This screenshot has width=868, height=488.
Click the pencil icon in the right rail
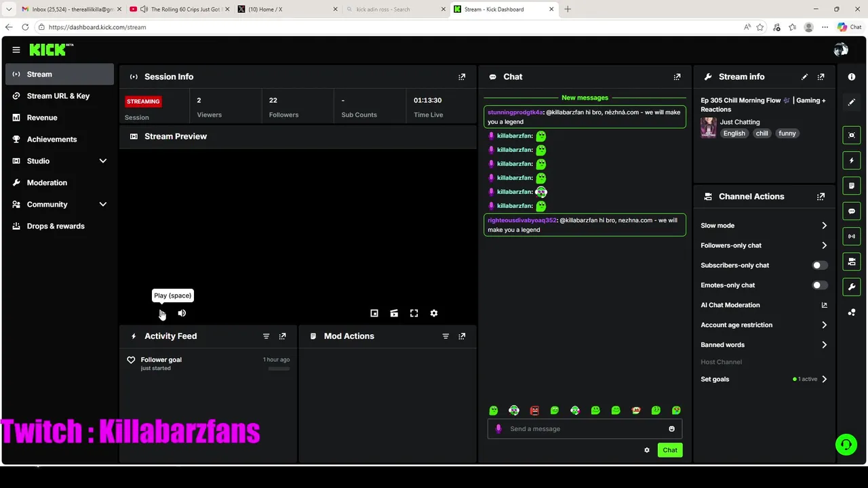point(852,102)
